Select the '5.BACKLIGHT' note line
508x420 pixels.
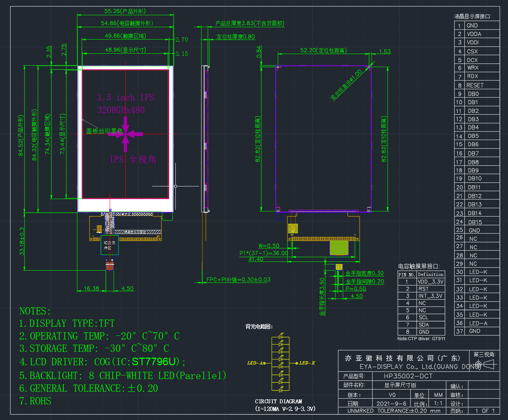(122, 375)
